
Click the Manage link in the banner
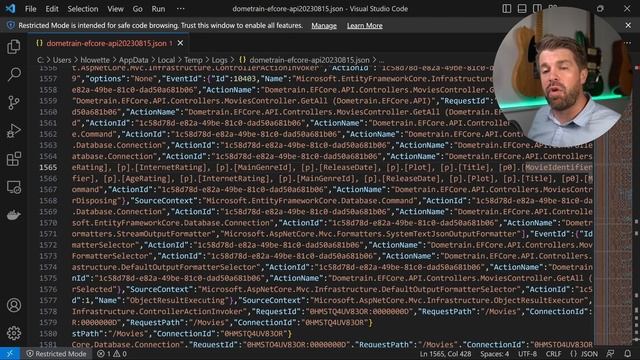324,25
